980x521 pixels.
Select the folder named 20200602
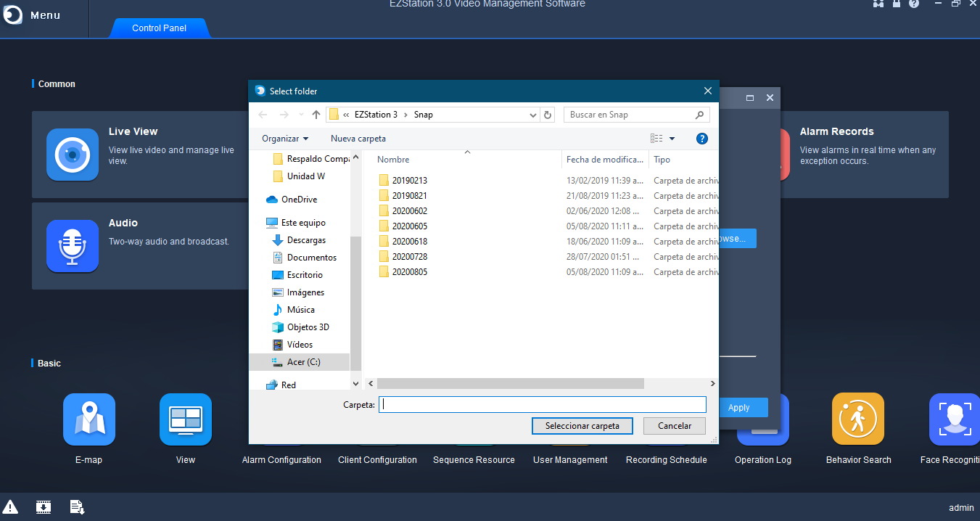click(410, 211)
